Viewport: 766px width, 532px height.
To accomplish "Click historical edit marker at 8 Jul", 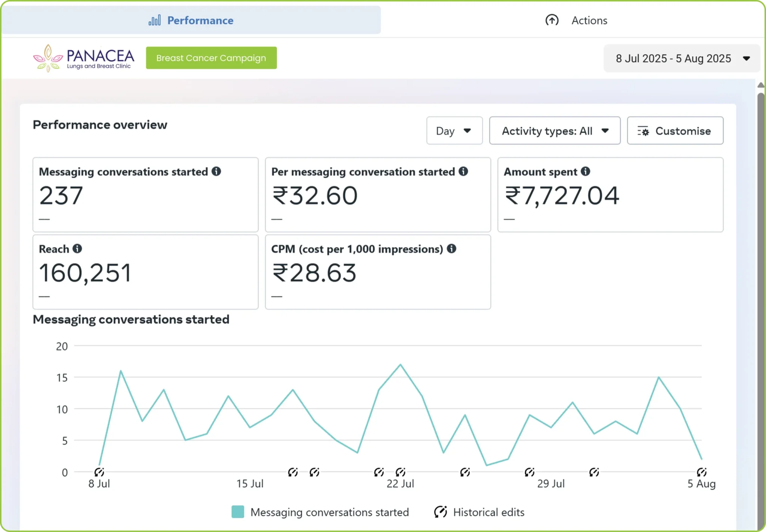I will 99,472.
